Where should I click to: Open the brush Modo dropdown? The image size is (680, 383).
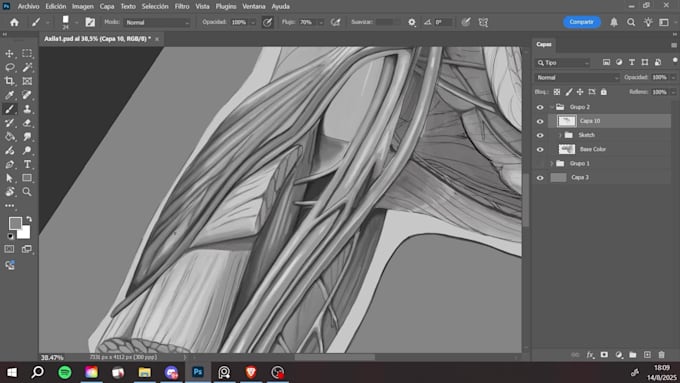157,22
